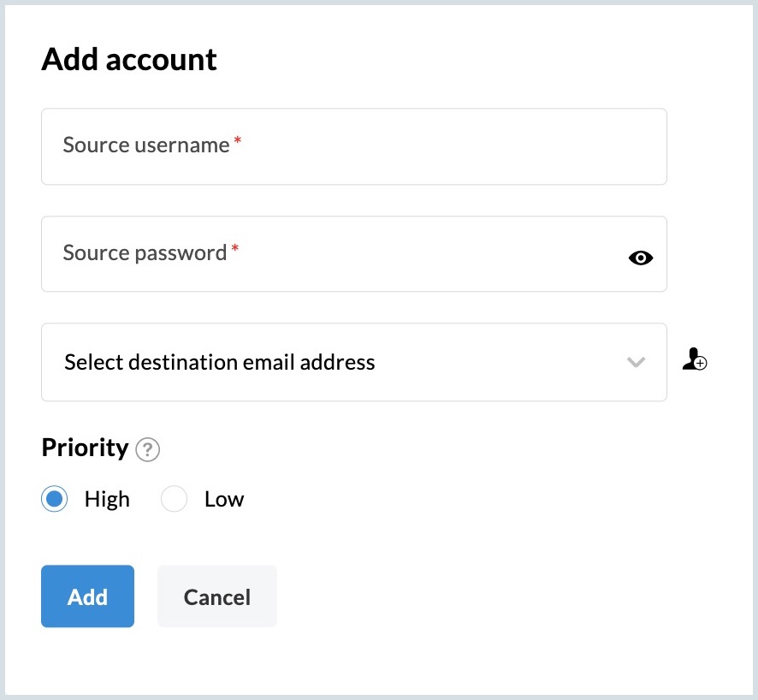Select the Low priority radio button
This screenshot has height=700, width=758.
[175, 499]
